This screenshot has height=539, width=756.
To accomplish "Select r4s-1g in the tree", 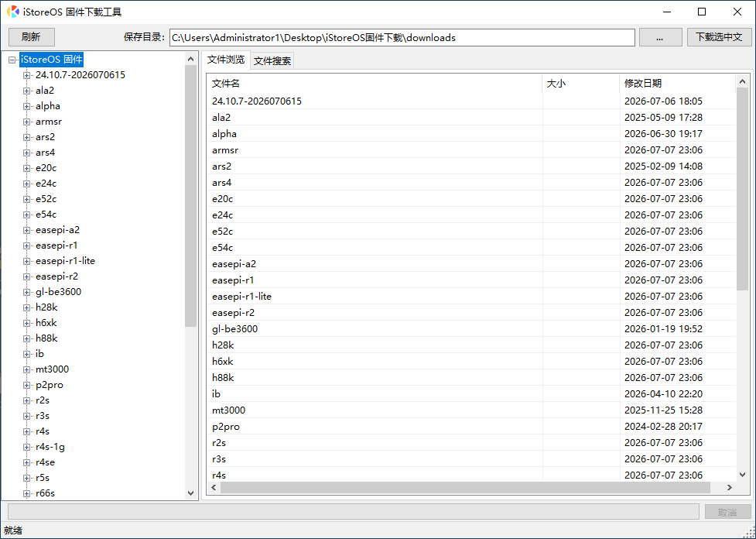I will pyautogui.click(x=50, y=446).
